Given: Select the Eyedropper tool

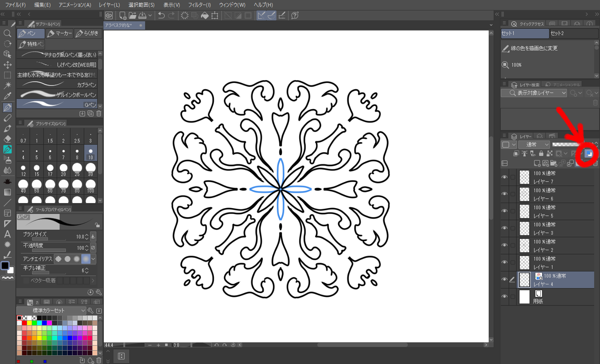Looking at the screenshot, I should (x=7, y=96).
